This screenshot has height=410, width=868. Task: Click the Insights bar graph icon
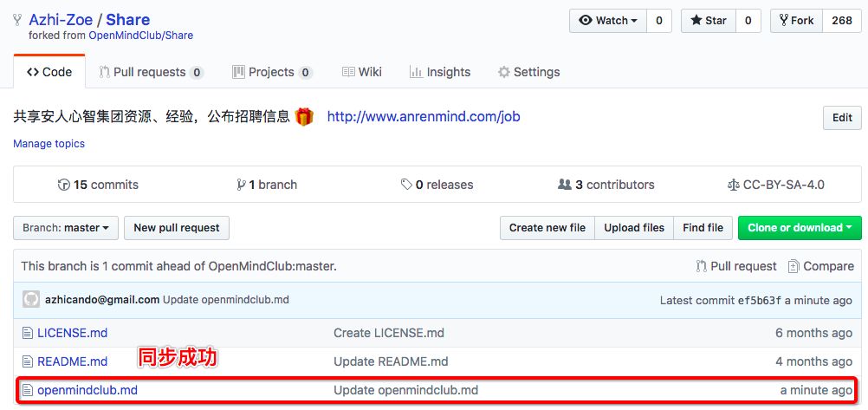point(416,72)
